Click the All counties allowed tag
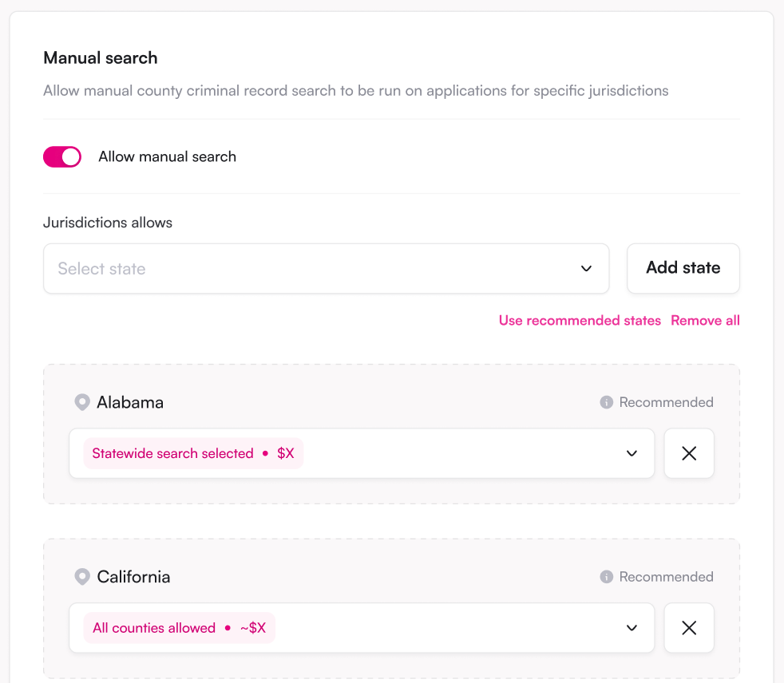The image size is (784, 683). pos(179,627)
